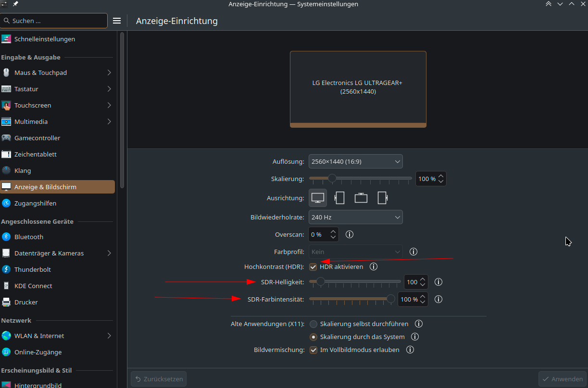The width and height of the screenshot is (588, 388).
Task: Open Drucker printer settings
Action: click(x=58, y=302)
